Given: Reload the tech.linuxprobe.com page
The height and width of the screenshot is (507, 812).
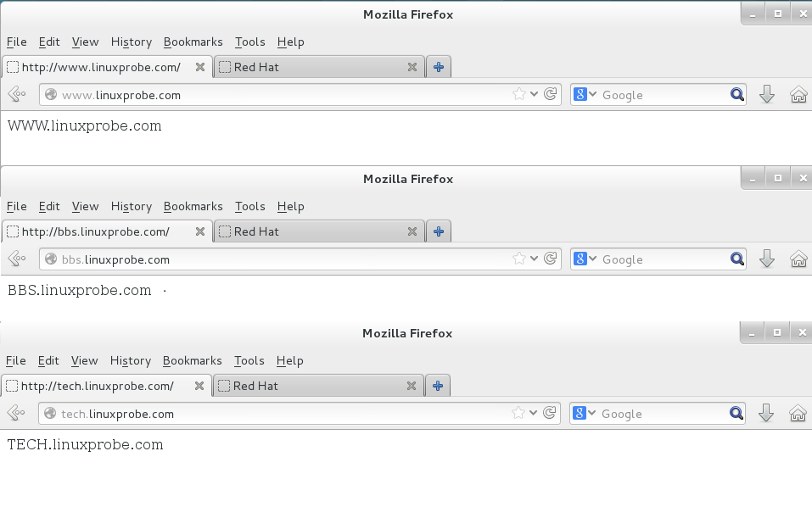Looking at the screenshot, I should tap(550, 414).
